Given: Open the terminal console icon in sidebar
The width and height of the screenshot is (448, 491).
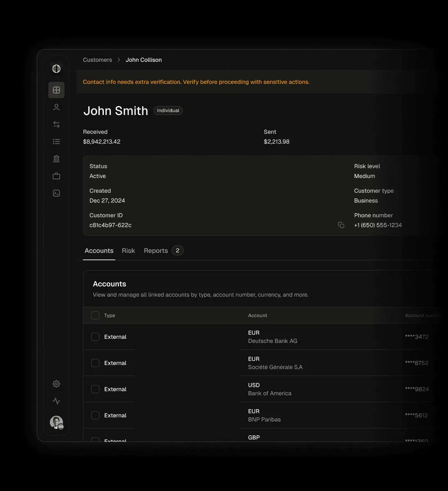Looking at the screenshot, I should click(56, 193).
